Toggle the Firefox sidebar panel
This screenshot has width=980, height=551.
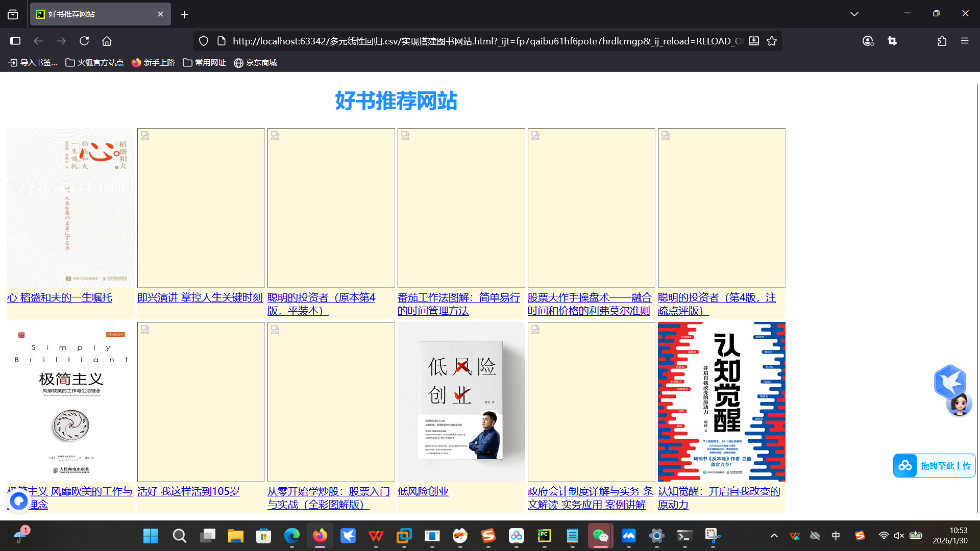15,41
